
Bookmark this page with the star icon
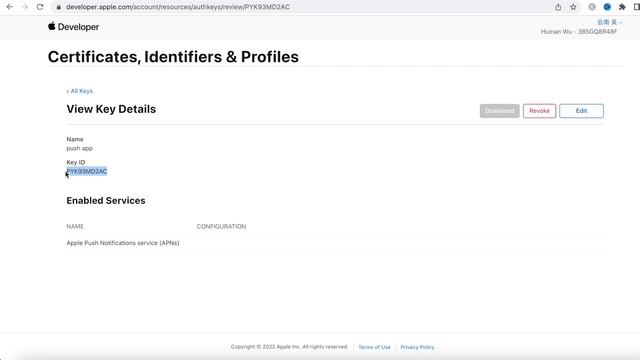[x=573, y=7]
